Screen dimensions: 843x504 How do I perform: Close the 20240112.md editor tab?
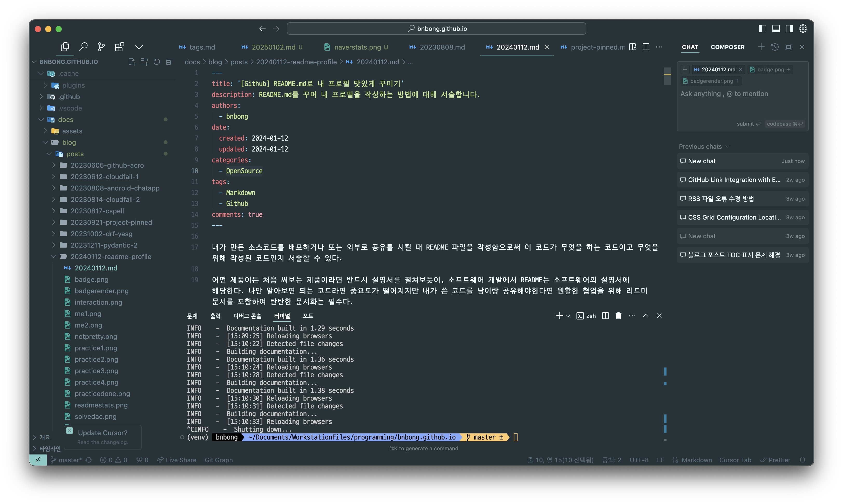[x=547, y=47]
